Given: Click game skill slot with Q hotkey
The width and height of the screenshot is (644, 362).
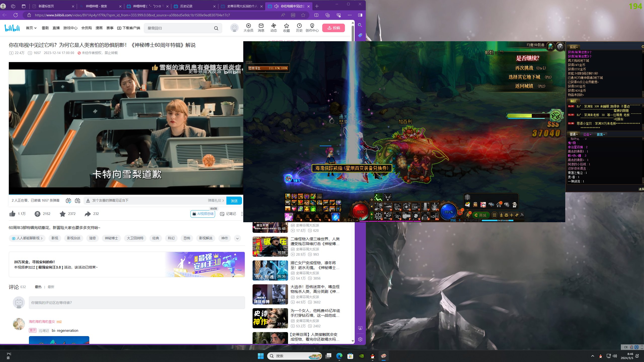Looking at the screenshot, I should (x=378, y=207).
